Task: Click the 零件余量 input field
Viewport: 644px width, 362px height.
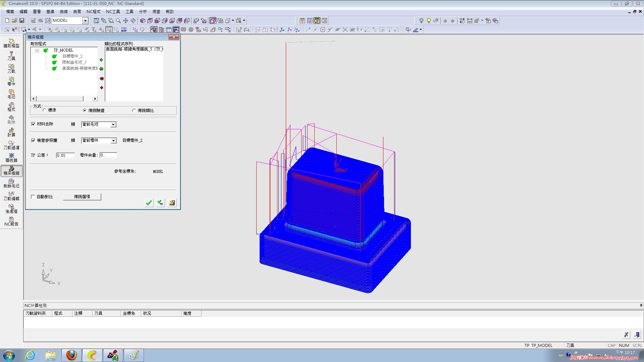Action: tap(108, 155)
